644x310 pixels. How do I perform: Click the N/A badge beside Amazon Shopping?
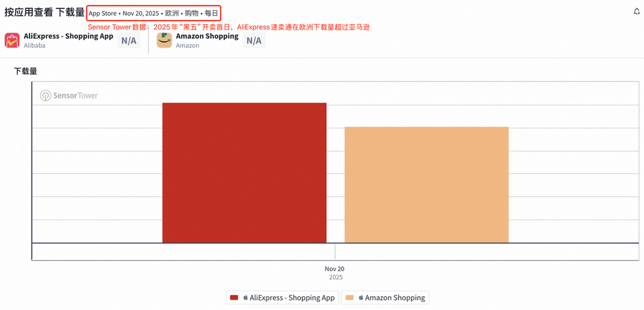(254, 41)
